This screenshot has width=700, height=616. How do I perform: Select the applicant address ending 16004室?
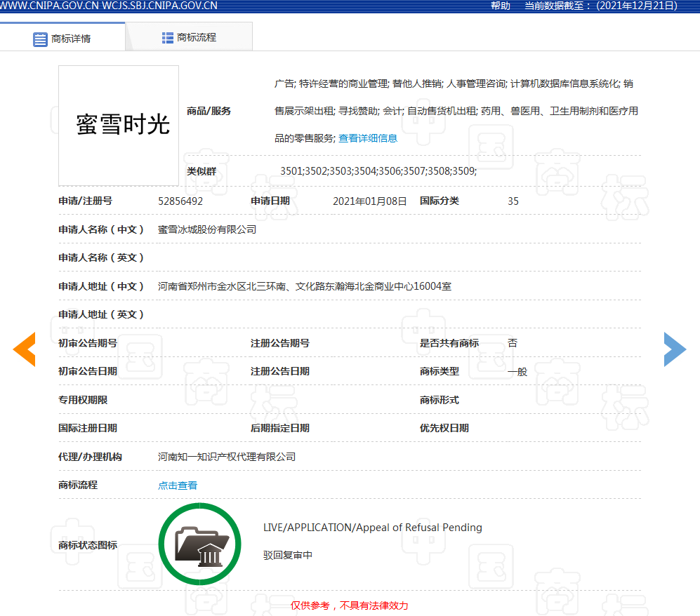tap(305, 286)
